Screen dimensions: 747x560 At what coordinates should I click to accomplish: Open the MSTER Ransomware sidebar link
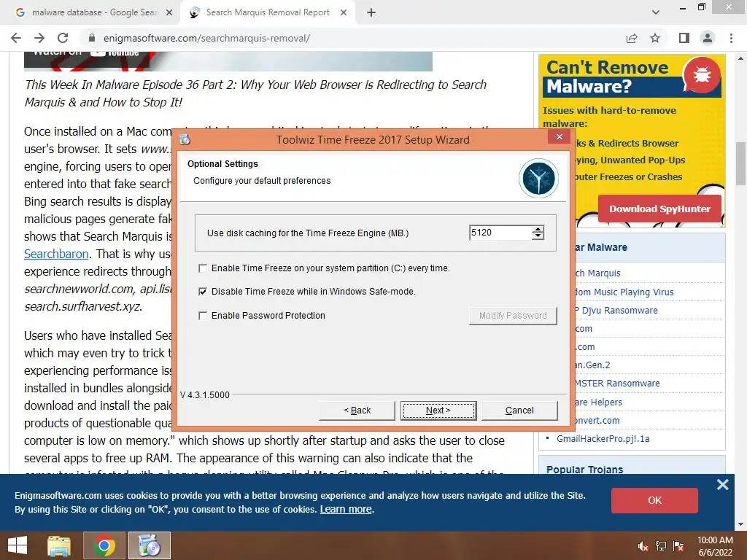617,384
